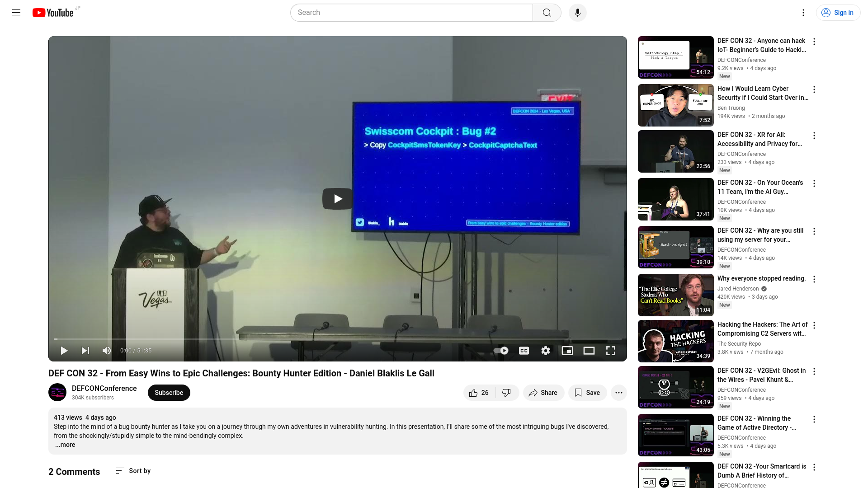The image size is (868, 488).
Task: Share the video
Action: tap(543, 393)
